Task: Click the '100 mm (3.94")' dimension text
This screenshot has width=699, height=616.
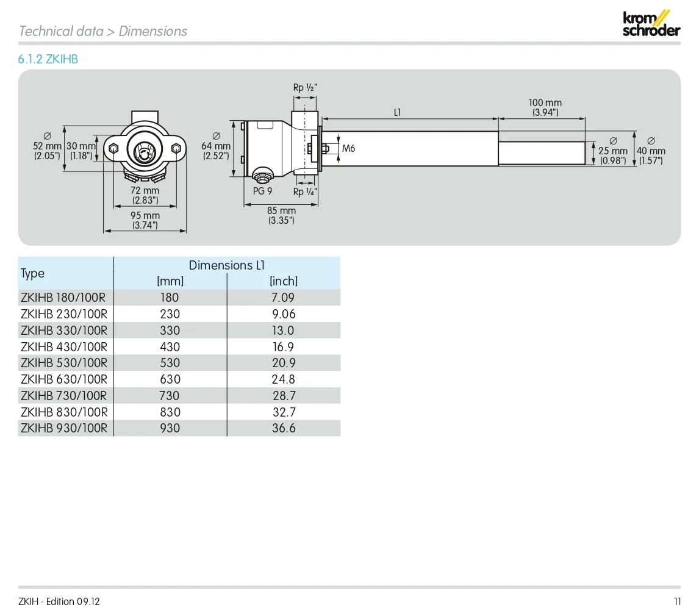Action: tap(545, 107)
